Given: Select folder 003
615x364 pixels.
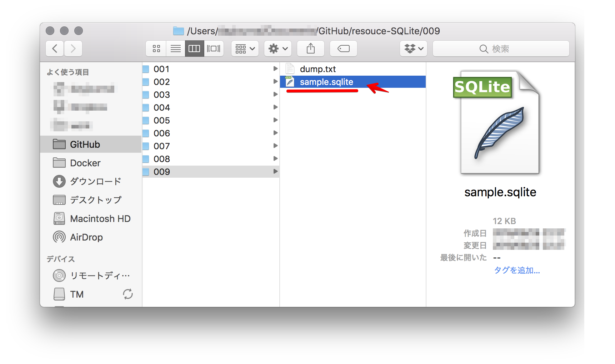Looking at the screenshot, I should [x=211, y=95].
